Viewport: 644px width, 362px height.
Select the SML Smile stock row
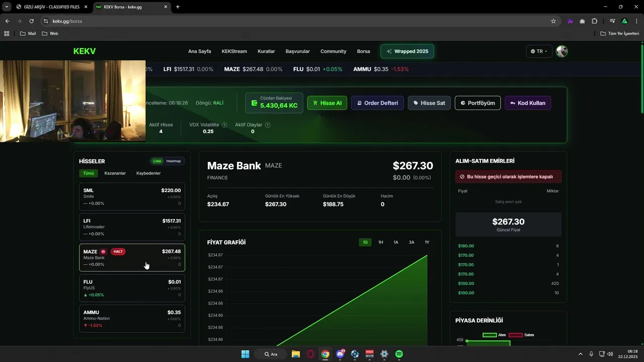pos(132,197)
